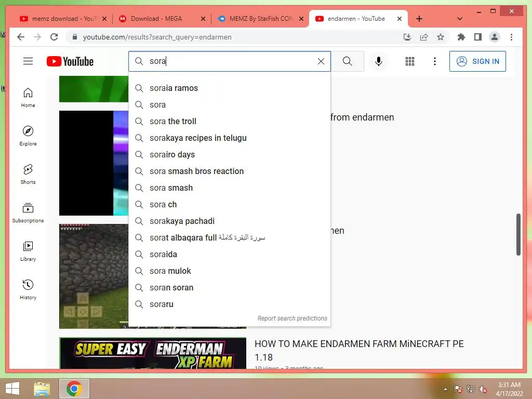Open Explore in the sidebar
The width and height of the screenshot is (532, 399).
(28, 136)
